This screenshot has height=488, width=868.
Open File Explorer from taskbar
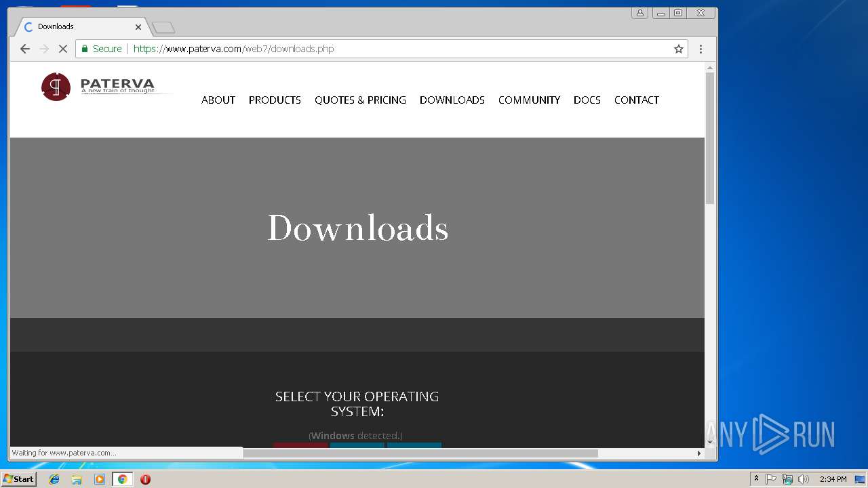[x=77, y=479]
